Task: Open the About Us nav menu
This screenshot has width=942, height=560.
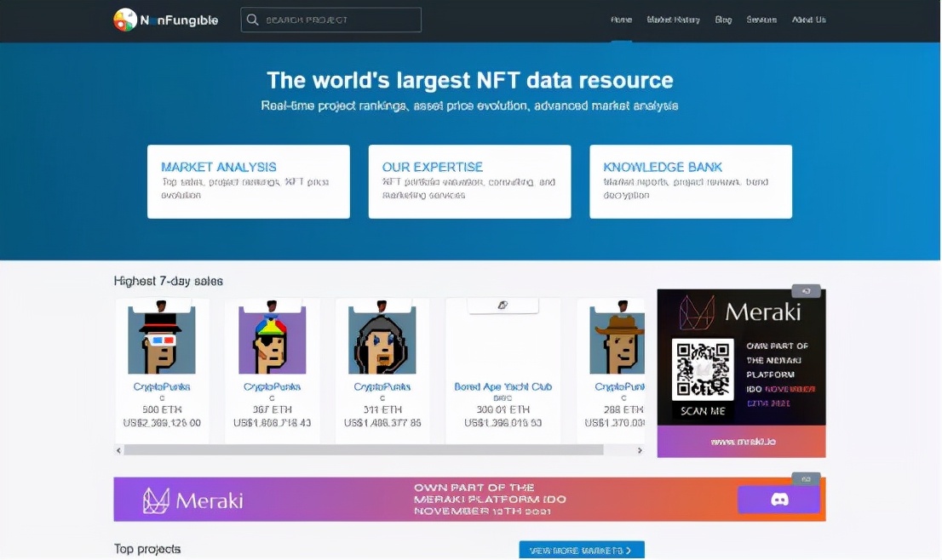Action: (x=808, y=20)
